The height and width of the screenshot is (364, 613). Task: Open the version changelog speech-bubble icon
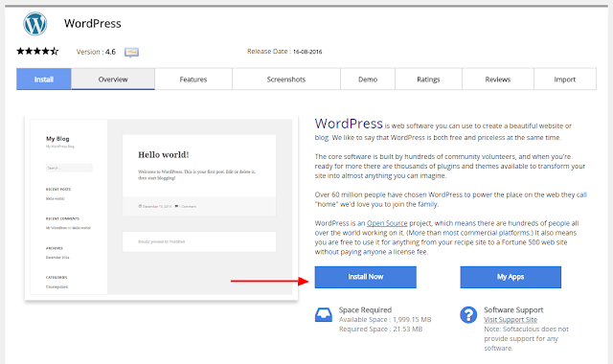(x=131, y=52)
